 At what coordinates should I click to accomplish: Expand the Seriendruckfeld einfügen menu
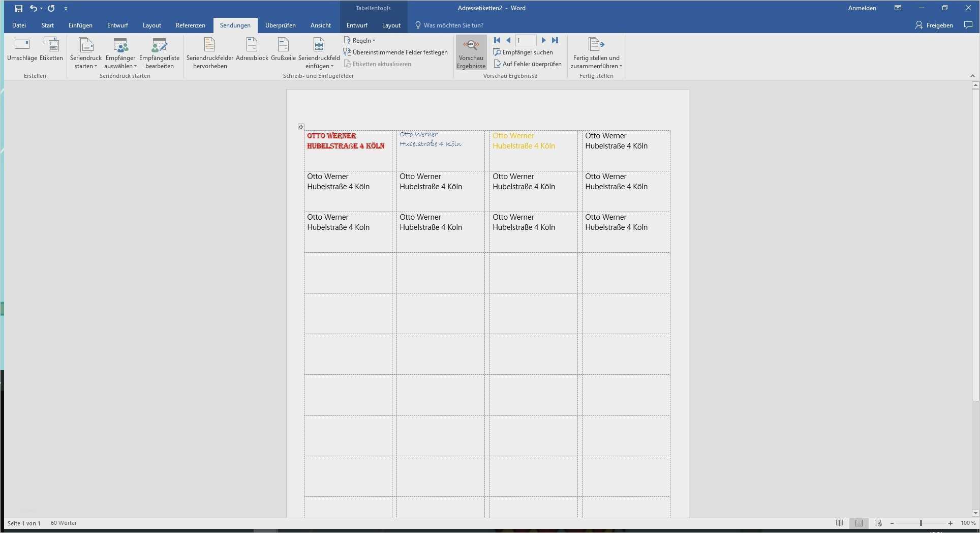[319, 53]
